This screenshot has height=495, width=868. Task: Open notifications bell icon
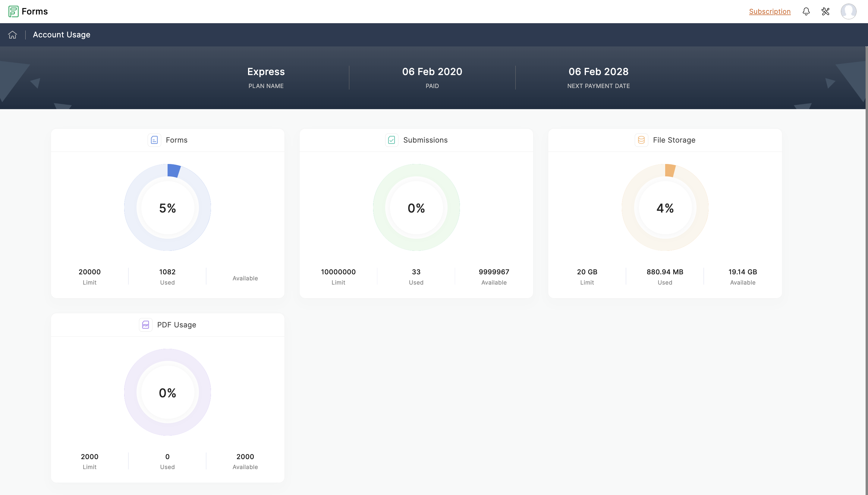click(806, 11)
